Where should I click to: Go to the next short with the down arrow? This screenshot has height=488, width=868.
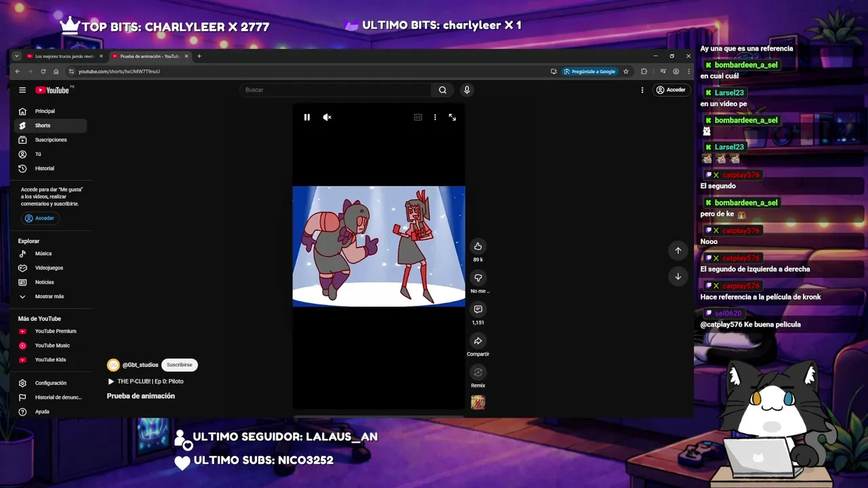click(678, 277)
